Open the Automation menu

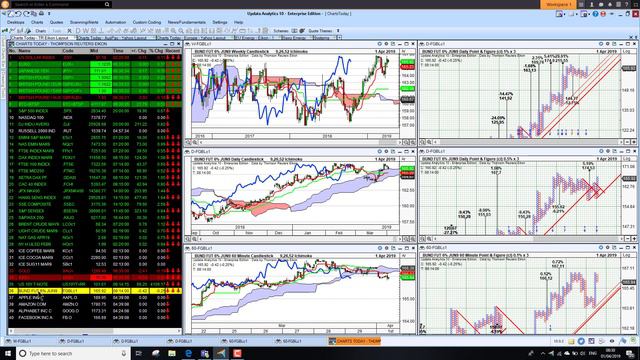tap(116, 22)
